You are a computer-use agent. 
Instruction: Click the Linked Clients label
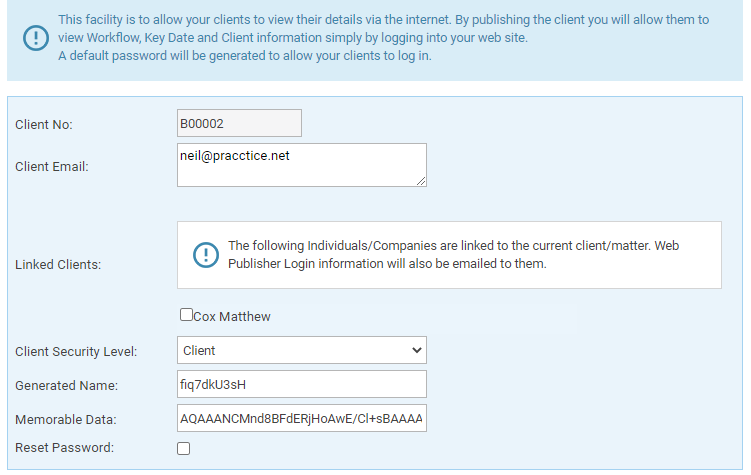point(58,264)
